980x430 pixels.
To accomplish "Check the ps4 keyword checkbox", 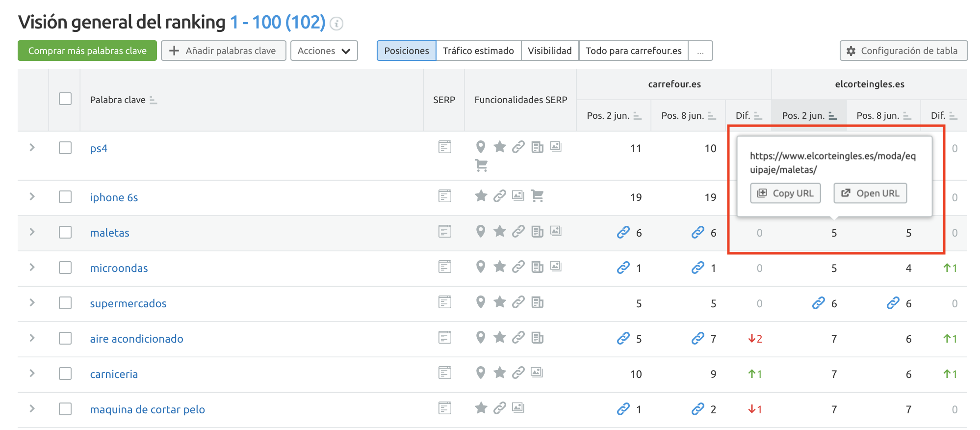I will [x=65, y=148].
